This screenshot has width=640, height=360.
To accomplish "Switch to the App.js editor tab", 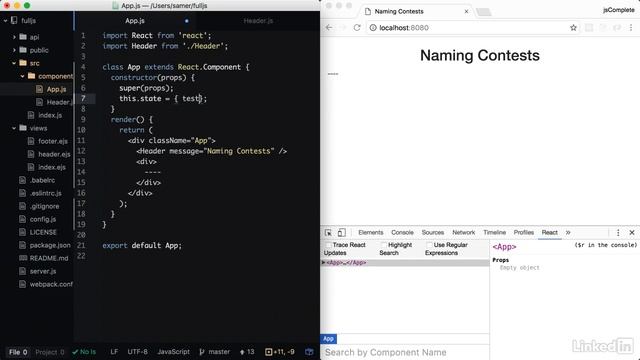I will [135, 21].
